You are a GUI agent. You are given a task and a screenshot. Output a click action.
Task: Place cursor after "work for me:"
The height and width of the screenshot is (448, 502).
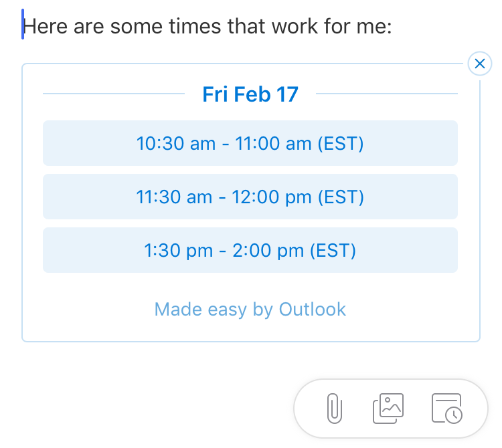tap(393, 26)
